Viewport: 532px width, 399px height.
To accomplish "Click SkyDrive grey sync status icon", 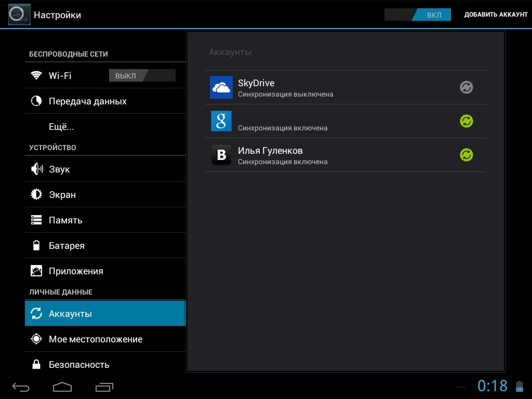I will tap(466, 87).
